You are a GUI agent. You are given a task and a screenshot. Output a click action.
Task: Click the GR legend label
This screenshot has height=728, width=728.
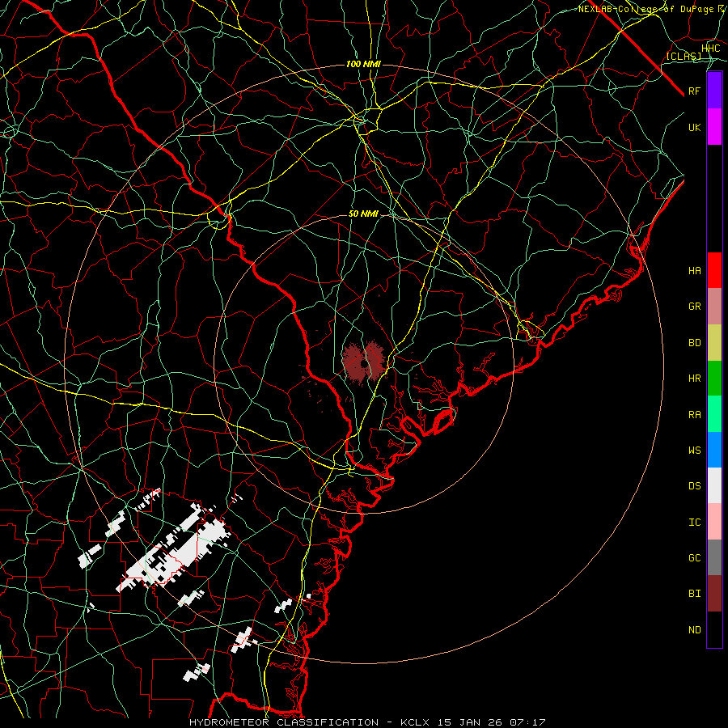[x=694, y=307]
